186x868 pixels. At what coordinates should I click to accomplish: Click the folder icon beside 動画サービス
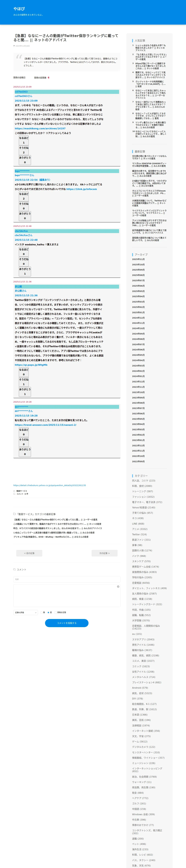(14, 491)
